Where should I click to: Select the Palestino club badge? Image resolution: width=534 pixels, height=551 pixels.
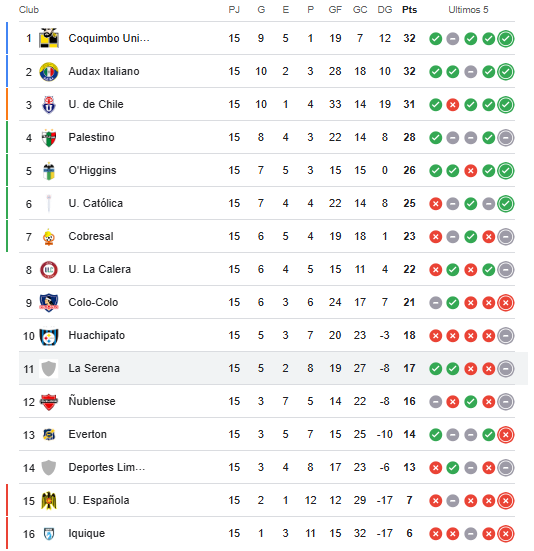[x=49, y=137]
